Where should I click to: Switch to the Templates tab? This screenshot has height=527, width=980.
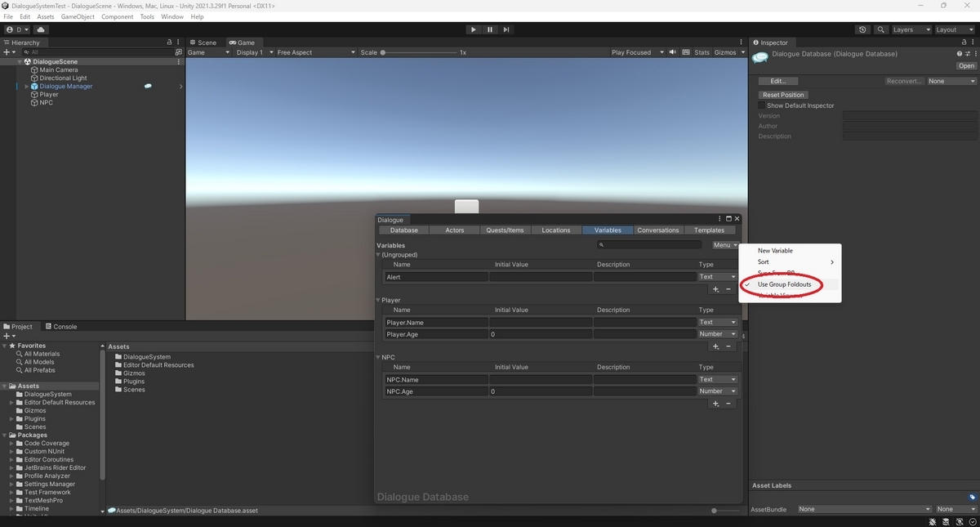point(709,230)
